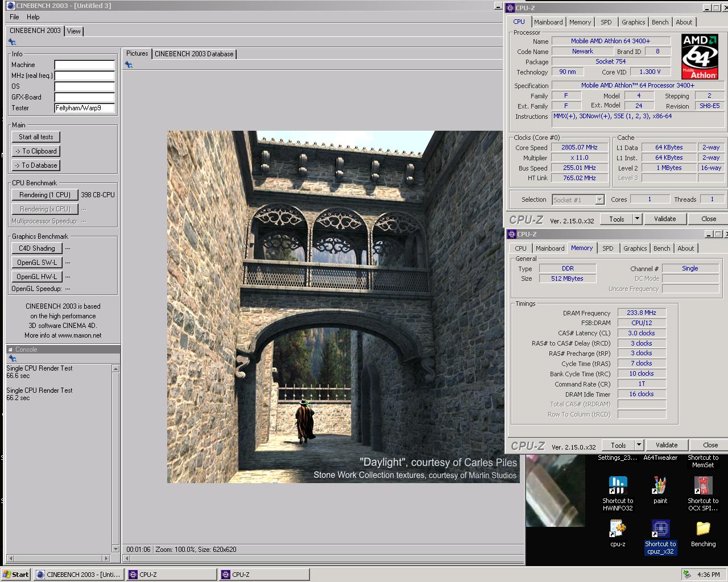728x582 pixels.
Task: Run the C4D Shading benchmark
Action: 37,248
